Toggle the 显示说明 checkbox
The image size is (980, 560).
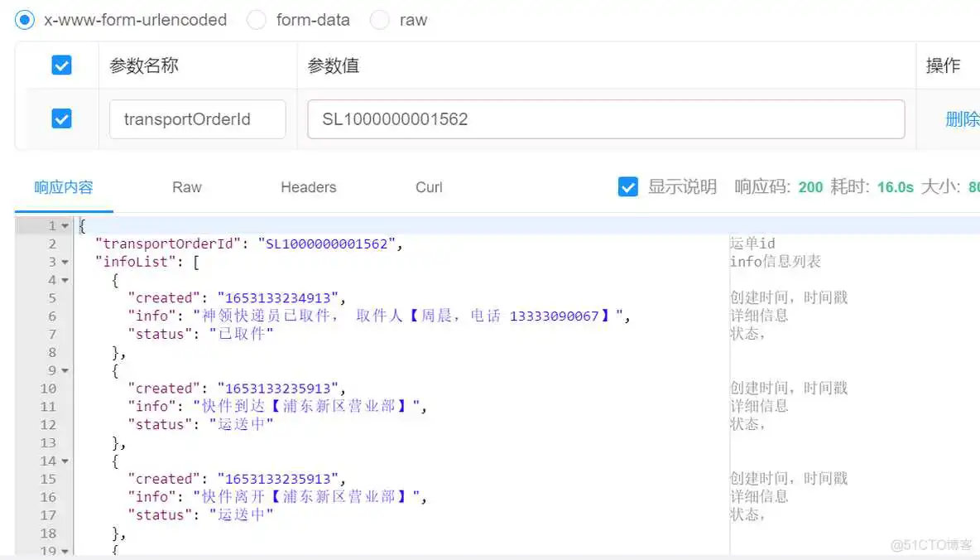pos(628,187)
